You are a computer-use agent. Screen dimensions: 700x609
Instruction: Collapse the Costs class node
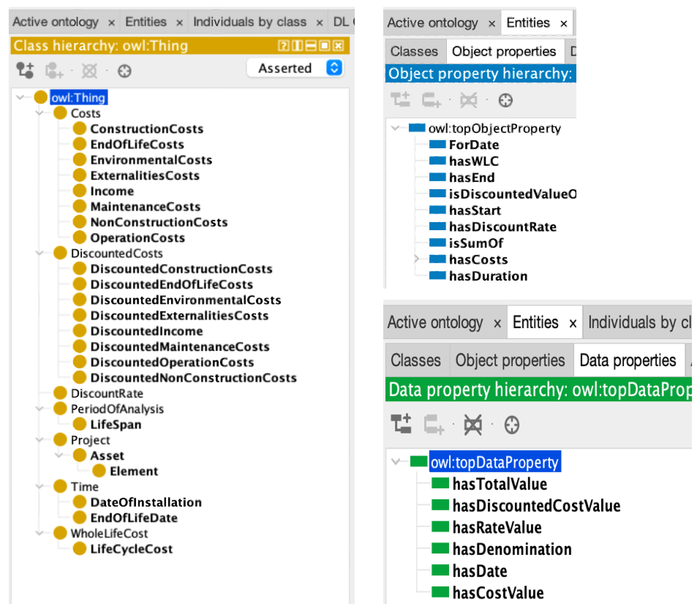pyautogui.click(x=40, y=112)
